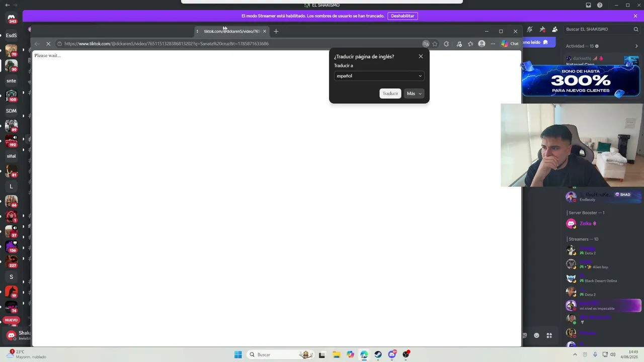Open the browser collections icon
The width and height of the screenshot is (644, 362).
point(459,44)
